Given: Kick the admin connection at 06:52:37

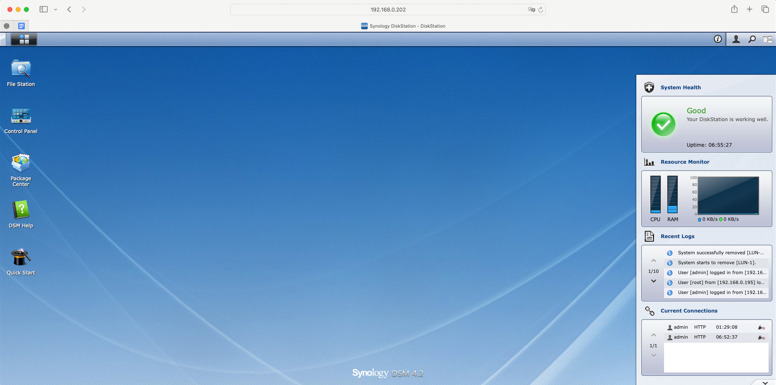Looking at the screenshot, I should point(761,337).
